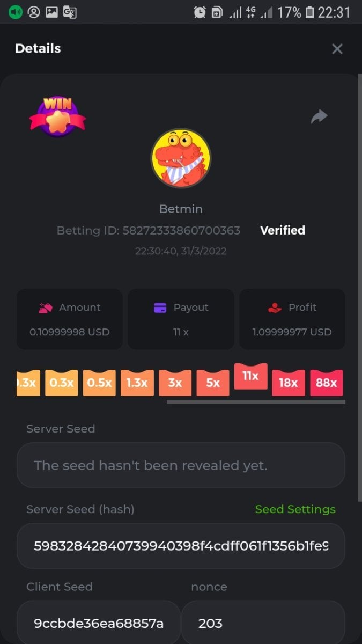Click the nonce field showing 203
Screen dimensions: 362x644
263,623
